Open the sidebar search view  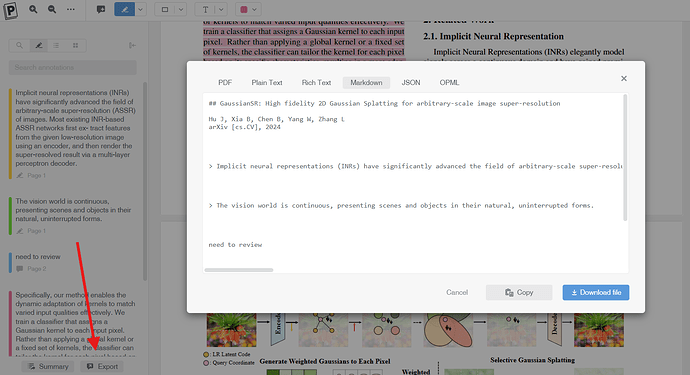[19, 45]
